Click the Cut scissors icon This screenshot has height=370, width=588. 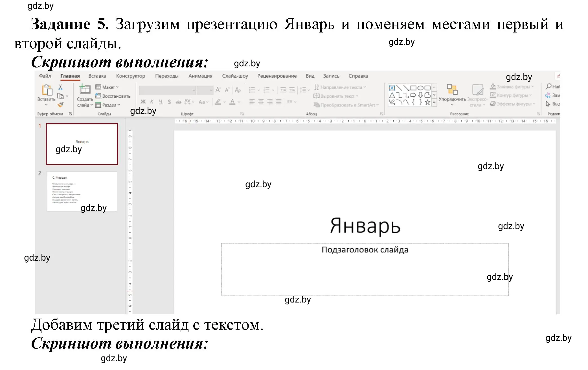pyautogui.click(x=60, y=87)
